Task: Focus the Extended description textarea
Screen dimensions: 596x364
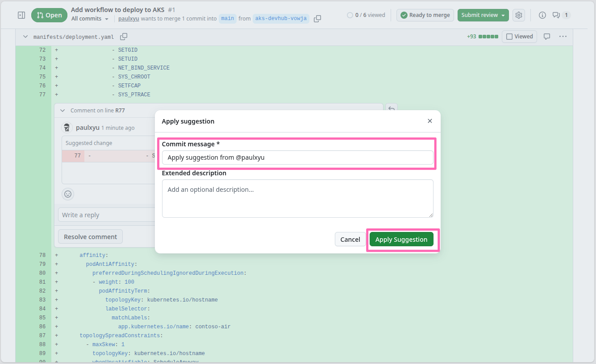Action: [x=297, y=199]
